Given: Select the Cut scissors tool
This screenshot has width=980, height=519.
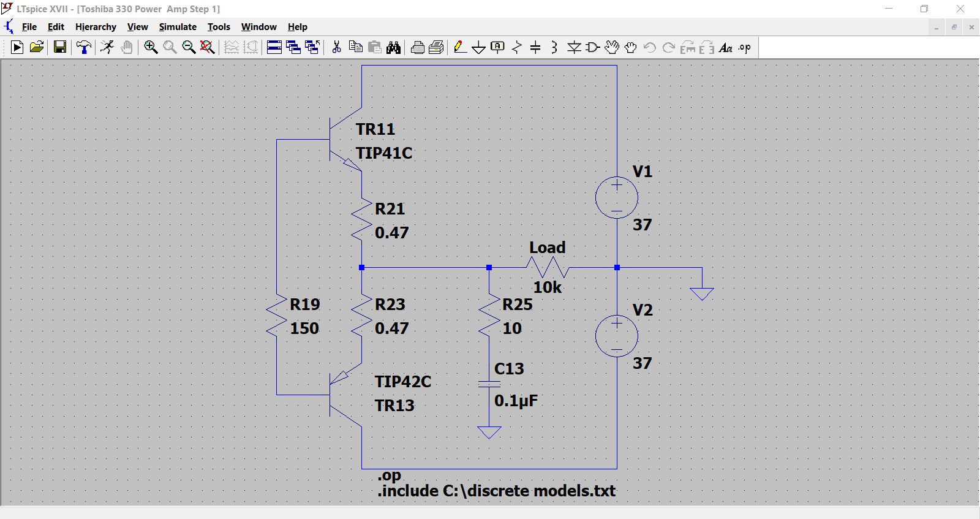Looking at the screenshot, I should 336,47.
